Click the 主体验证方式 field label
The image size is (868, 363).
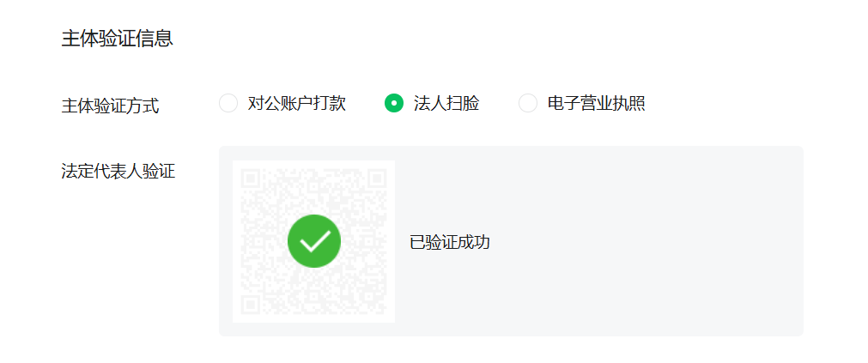[x=110, y=106]
